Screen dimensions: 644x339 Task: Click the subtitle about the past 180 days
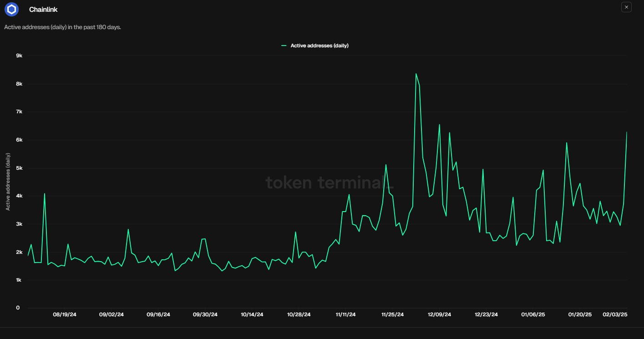[62, 27]
